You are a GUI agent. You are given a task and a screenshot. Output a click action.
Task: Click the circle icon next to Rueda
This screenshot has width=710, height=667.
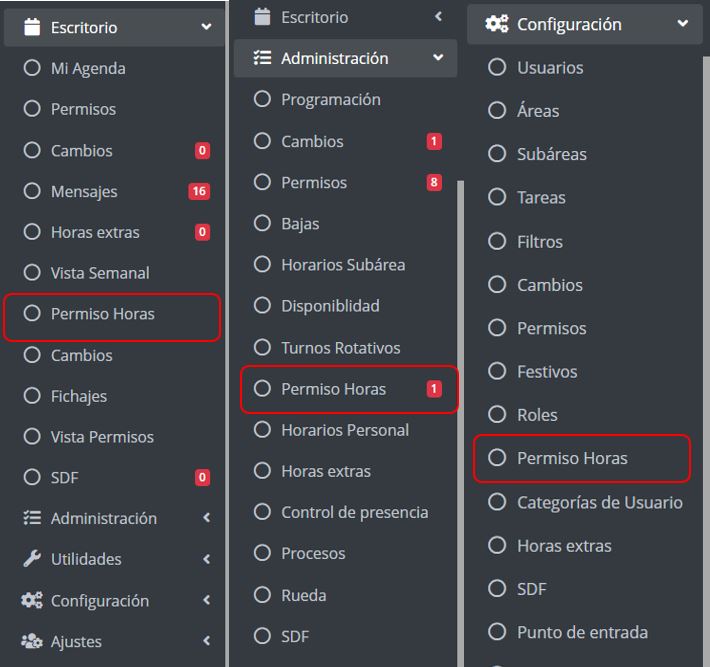(263, 594)
